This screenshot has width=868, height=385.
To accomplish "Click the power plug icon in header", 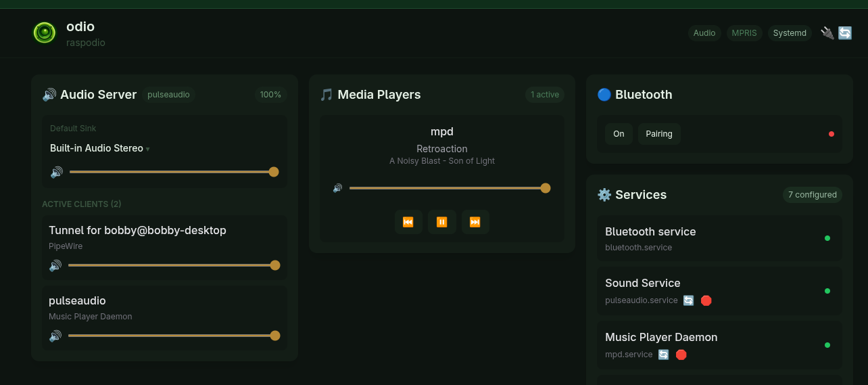I will point(827,32).
